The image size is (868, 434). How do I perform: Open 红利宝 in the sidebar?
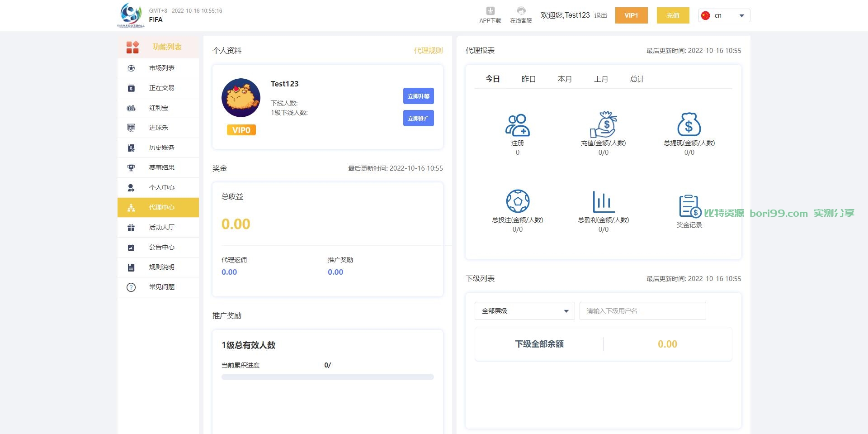click(x=158, y=108)
